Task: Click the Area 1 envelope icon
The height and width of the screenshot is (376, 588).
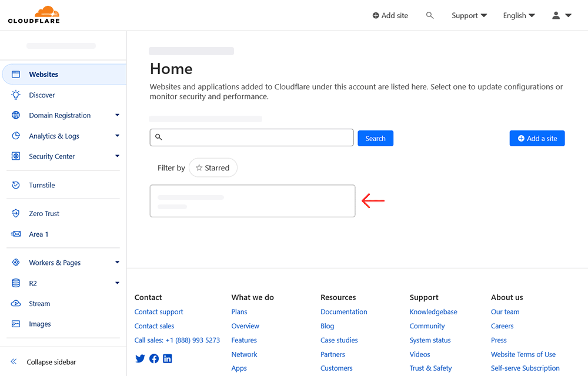Action: point(16,234)
